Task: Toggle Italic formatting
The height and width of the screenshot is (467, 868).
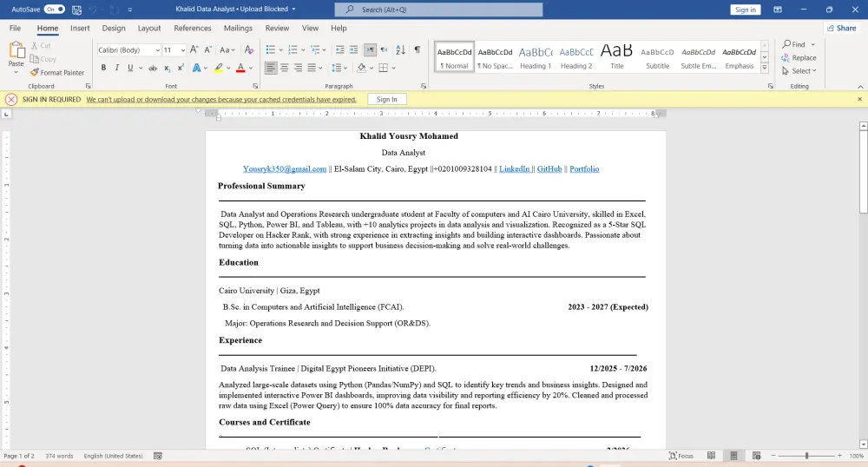Action: coord(117,68)
